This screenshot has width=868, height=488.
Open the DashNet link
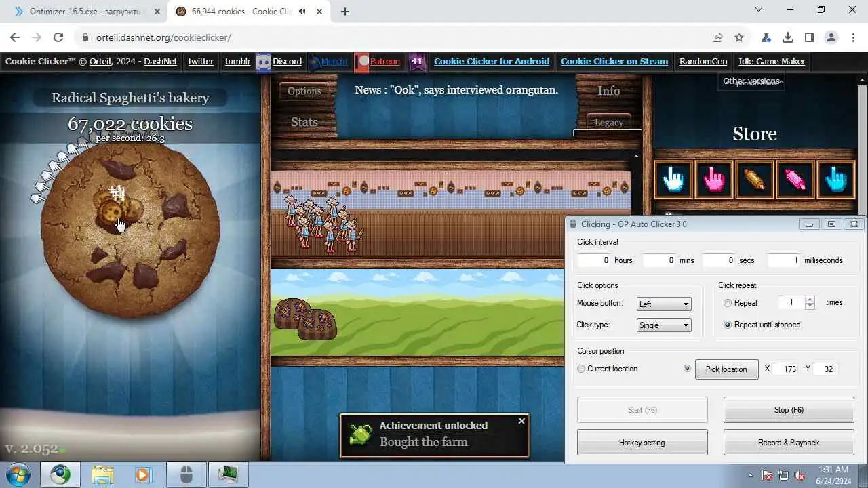[x=160, y=61]
